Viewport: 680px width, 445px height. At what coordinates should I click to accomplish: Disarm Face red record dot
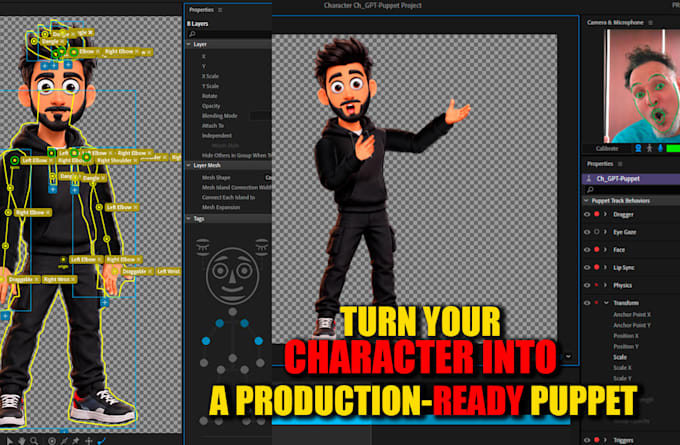pos(597,250)
